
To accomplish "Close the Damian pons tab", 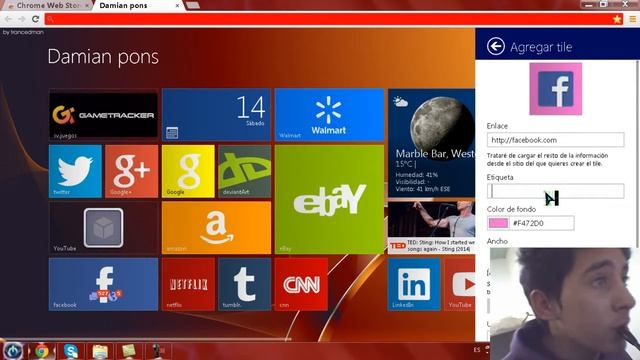I will pos(177,6).
